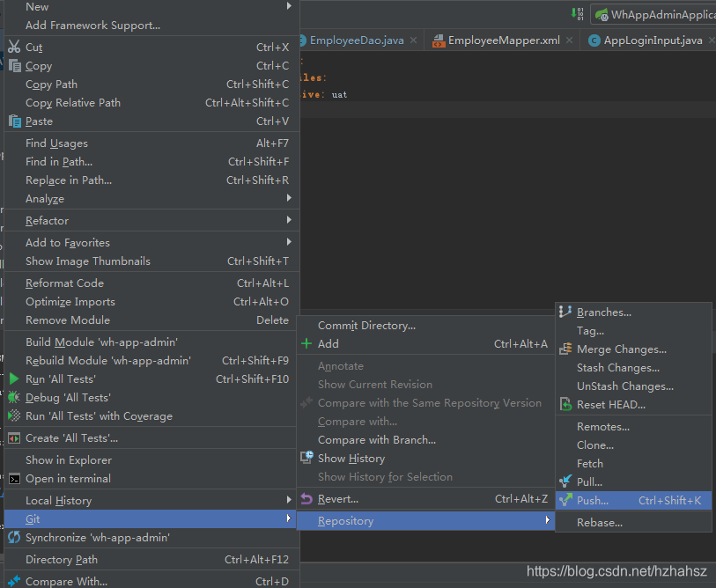Click the Reset HEAD icon
Image resolution: width=716 pixels, height=588 pixels.
[x=565, y=405]
